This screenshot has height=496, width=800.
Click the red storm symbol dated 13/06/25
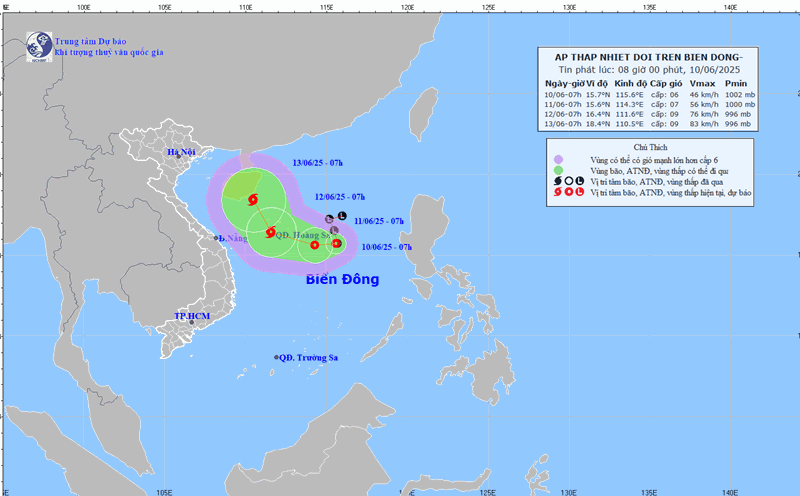(x=251, y=198)
